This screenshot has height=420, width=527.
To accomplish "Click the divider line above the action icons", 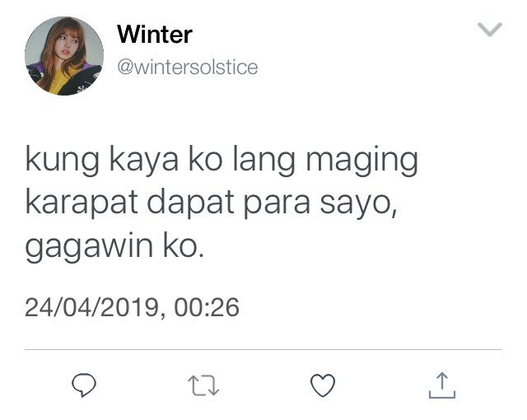I will pyautogui.click(x=263, y=349).
